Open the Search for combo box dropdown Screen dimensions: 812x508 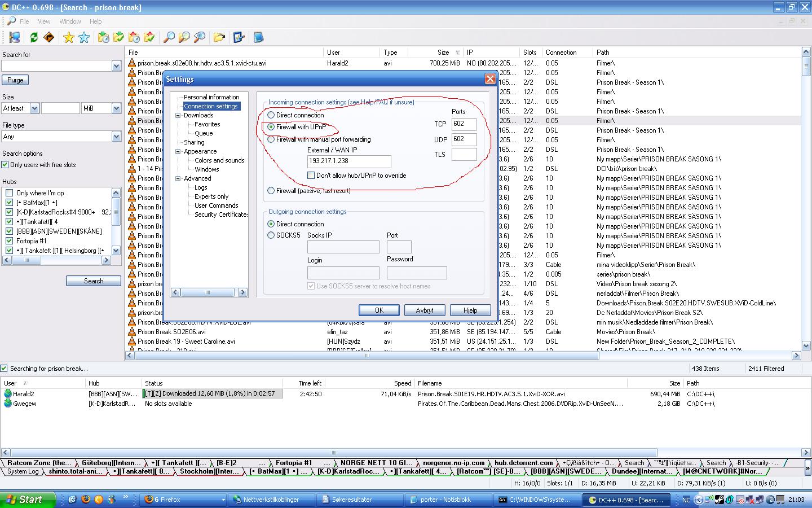[116, 66]
